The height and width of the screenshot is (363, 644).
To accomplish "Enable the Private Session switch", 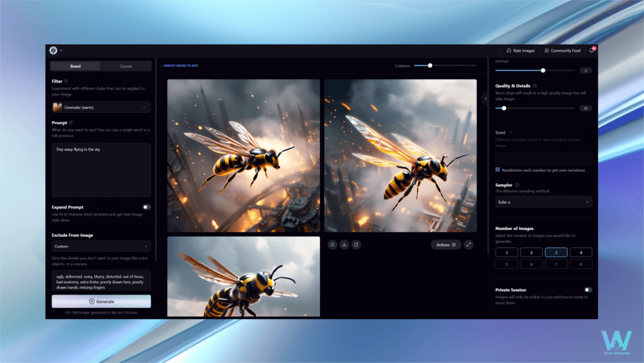I will [588, 290].
